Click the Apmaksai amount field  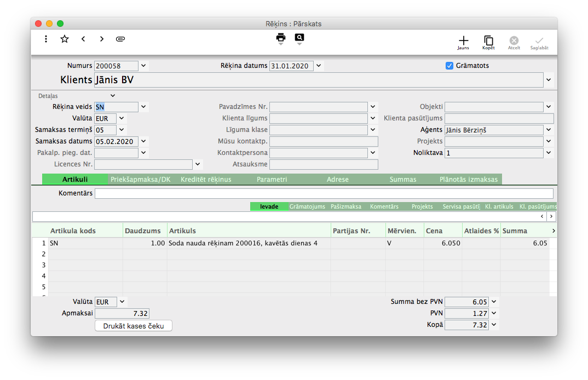pos(122,313)
